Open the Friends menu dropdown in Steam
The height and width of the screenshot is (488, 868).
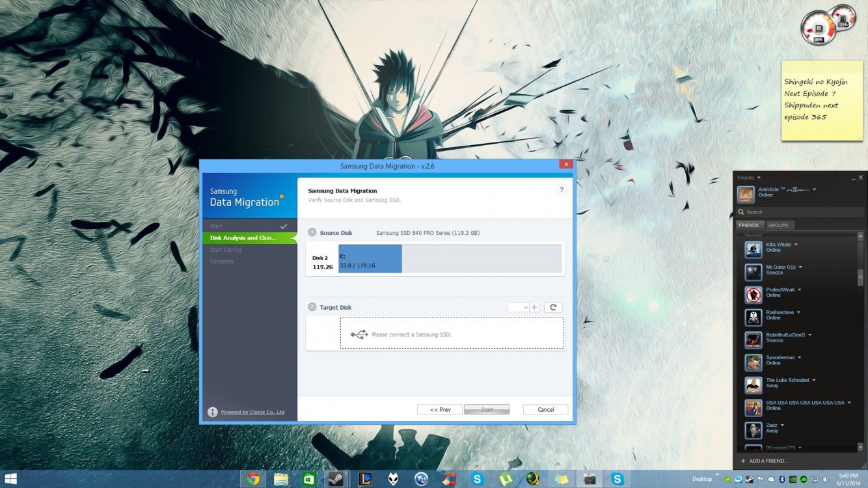point(749,177)
